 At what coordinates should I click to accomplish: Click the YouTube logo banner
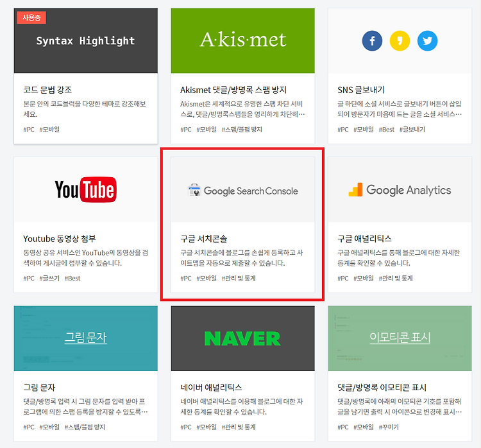click(85, 189)
